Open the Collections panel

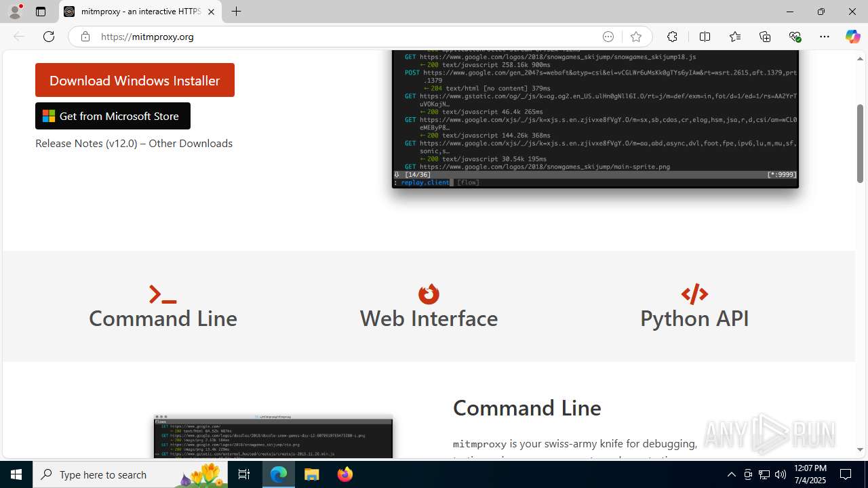click(x=765, y=37)
